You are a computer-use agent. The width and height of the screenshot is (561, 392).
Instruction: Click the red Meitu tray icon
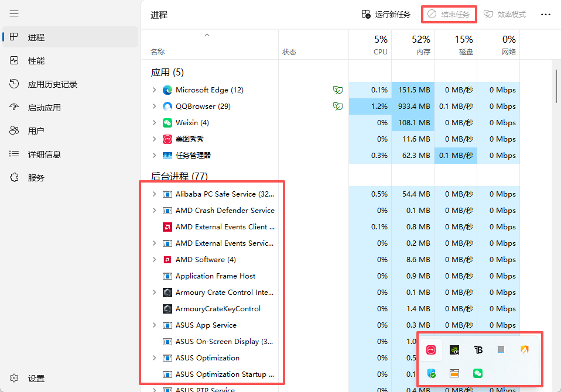[x=431, y=350]
